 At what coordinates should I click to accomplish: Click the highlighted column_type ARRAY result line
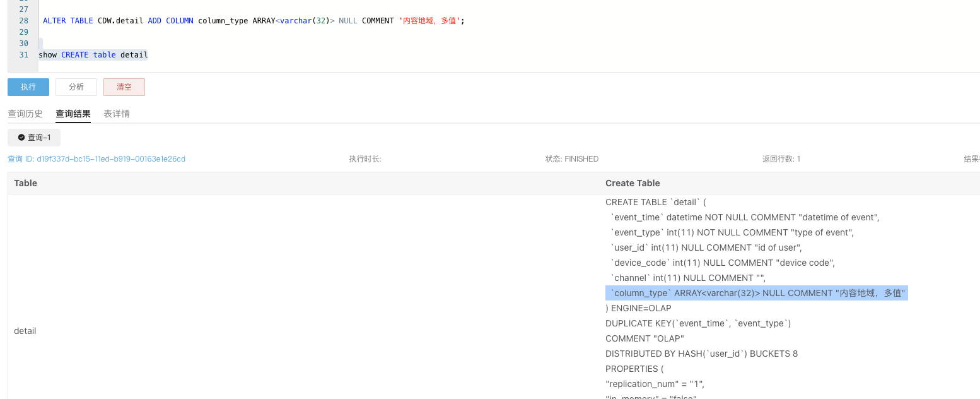coord(757,293)
